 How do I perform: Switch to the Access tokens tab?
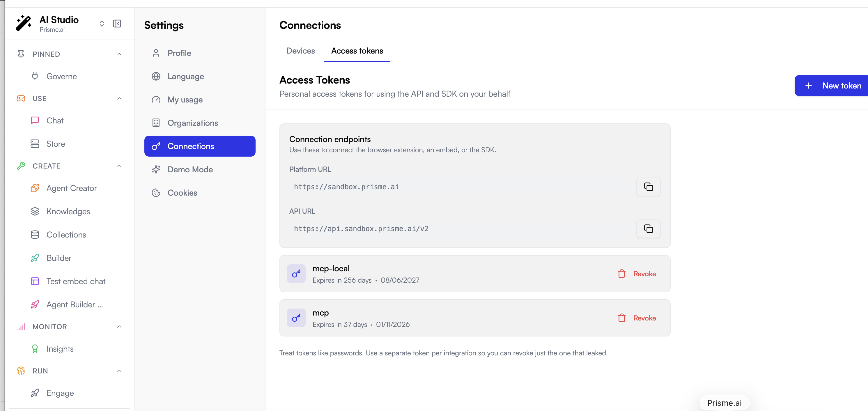357,51
